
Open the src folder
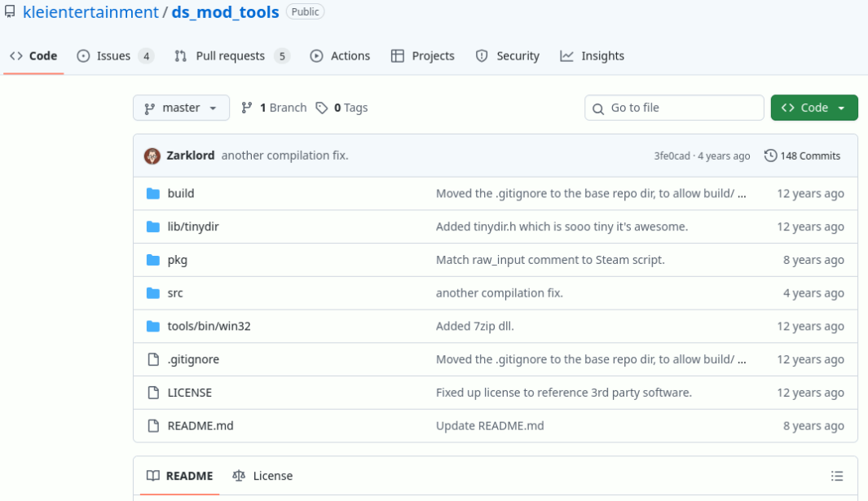coord(175,293)
